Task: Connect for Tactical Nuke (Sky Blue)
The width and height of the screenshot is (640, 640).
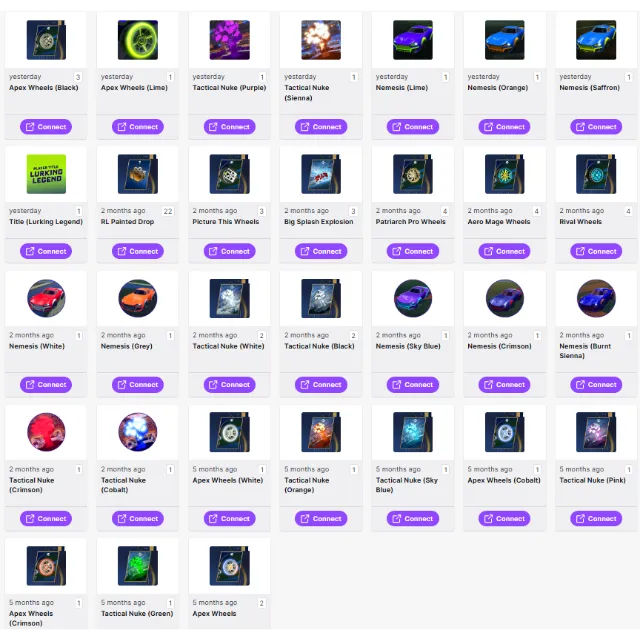Action: [413, 519]
